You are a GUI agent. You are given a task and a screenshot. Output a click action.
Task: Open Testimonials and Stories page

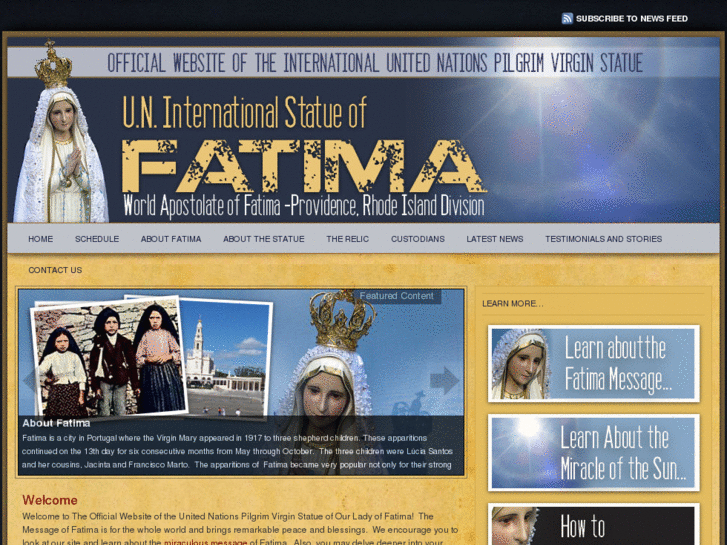click(x=604, y=239)
